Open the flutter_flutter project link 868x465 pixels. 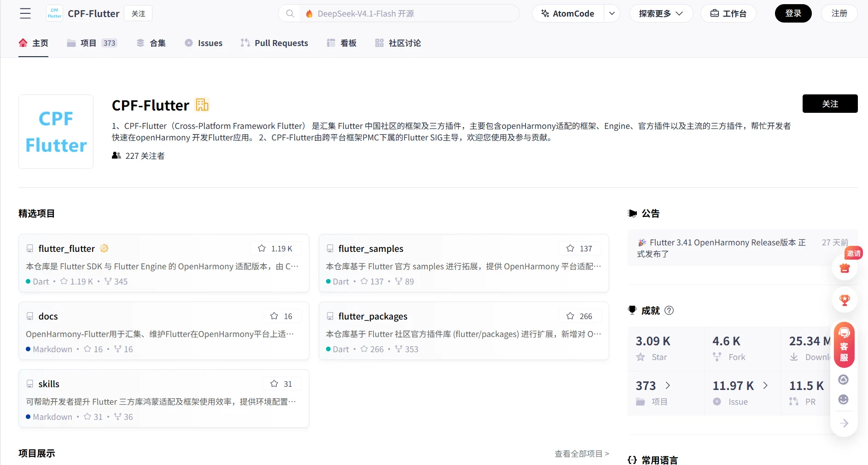tap(66, 248)
